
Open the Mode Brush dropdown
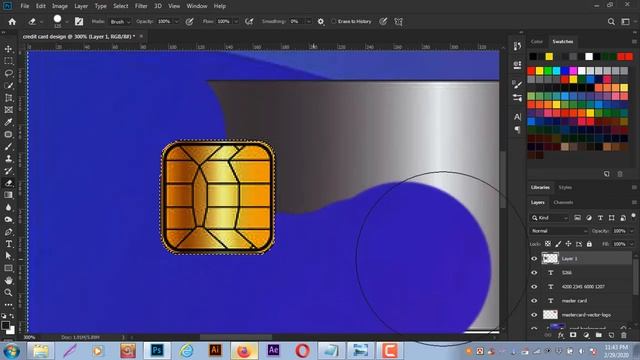pyautogui.click(x=120, y=22)
